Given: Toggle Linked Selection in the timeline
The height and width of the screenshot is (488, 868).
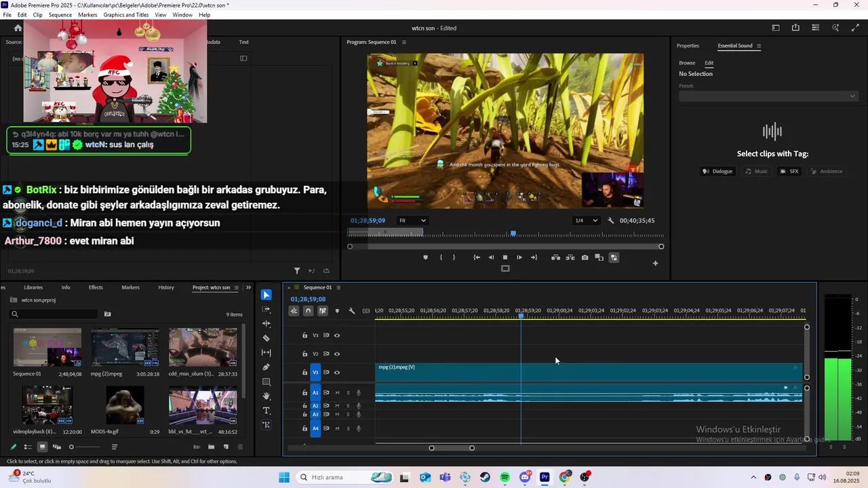Looking at the screenshot, I should click(322, 311).
